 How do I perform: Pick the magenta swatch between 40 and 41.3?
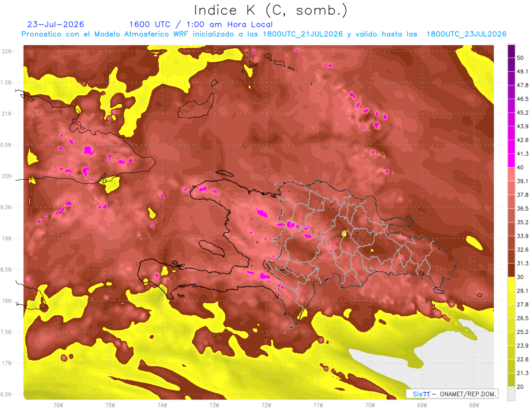[x=511, y=160]
